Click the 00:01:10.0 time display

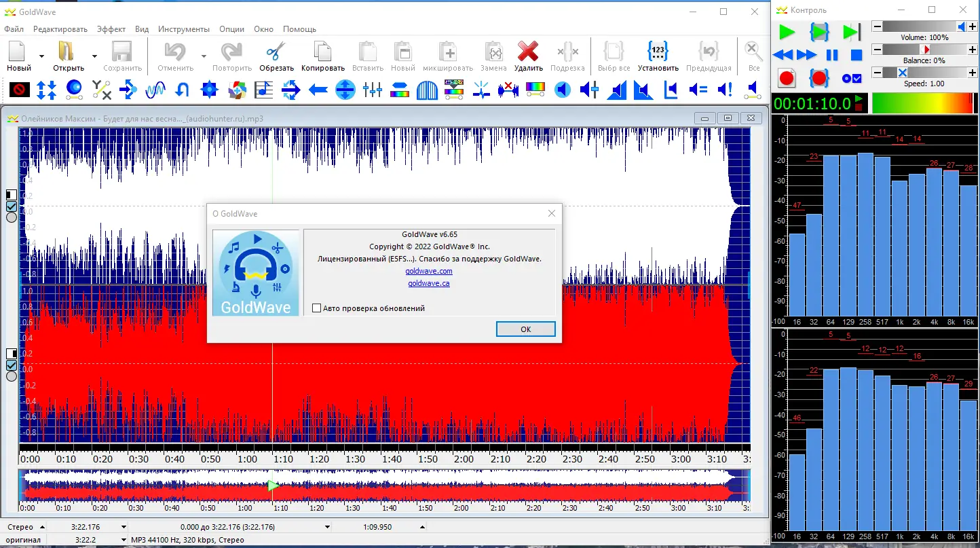(x=812, y=103)
